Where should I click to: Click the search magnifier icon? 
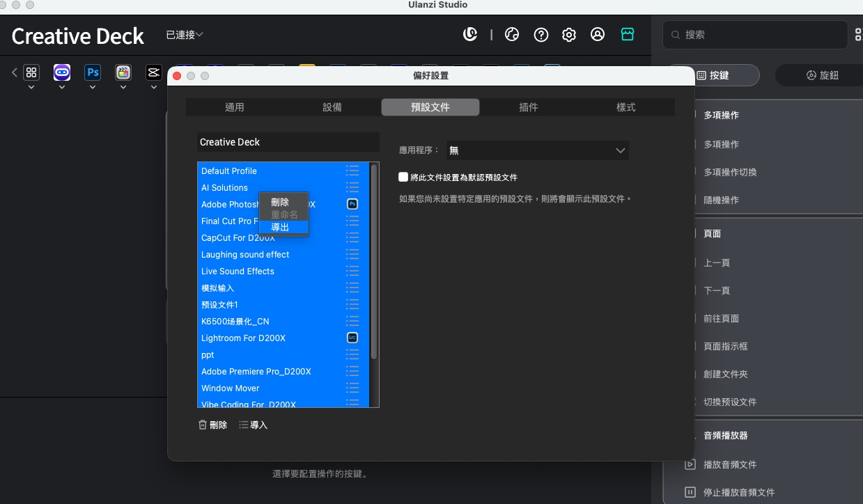pos(676,34)
